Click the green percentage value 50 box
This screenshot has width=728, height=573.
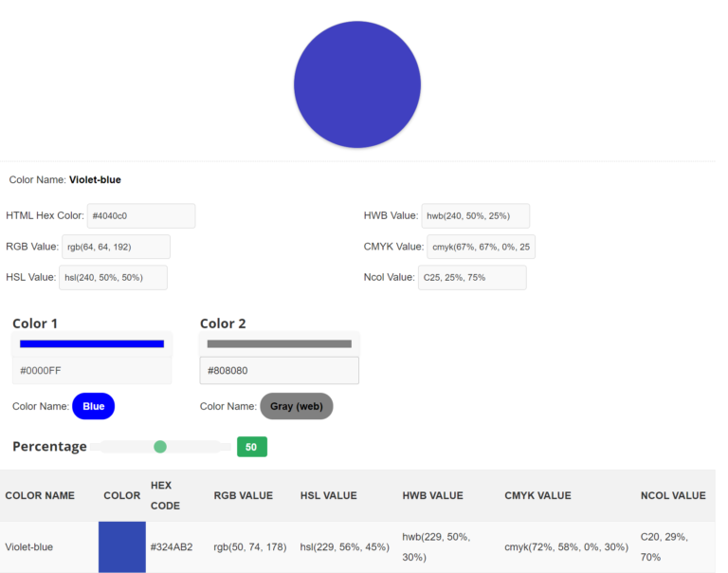coord(251,447)
